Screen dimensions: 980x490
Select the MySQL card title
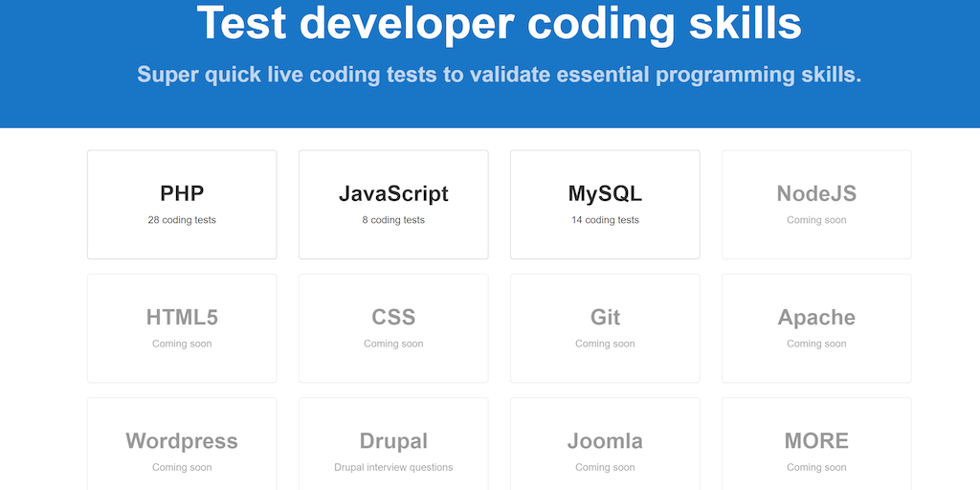tap(605, 193)
